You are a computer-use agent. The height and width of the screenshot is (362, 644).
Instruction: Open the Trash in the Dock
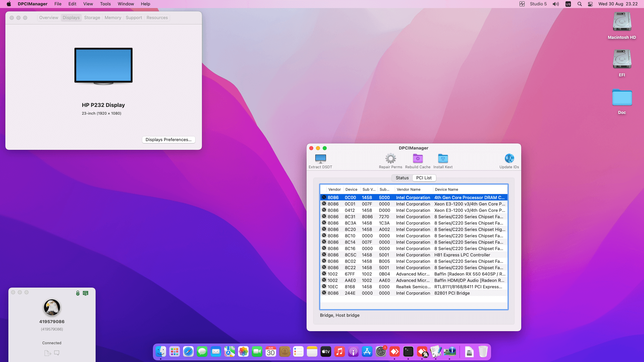[x=483, y=352]
